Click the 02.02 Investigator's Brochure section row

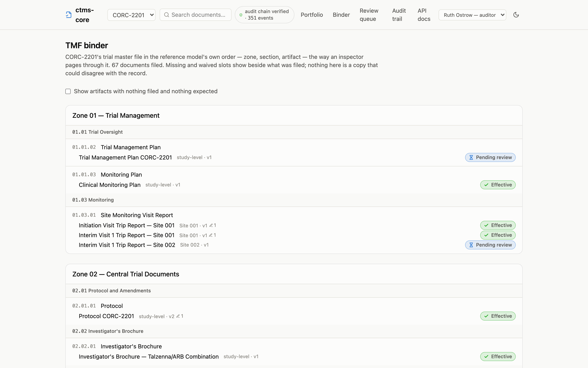(x=294, y=331)
